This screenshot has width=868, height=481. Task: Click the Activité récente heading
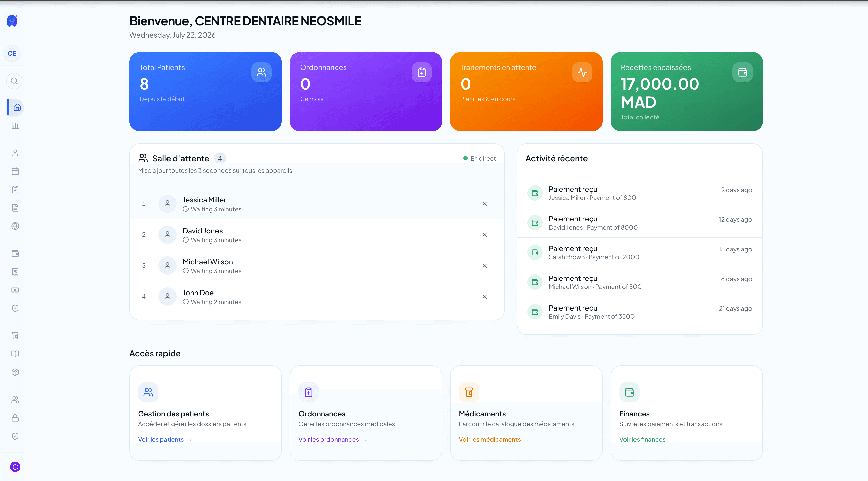coord(556,158)
